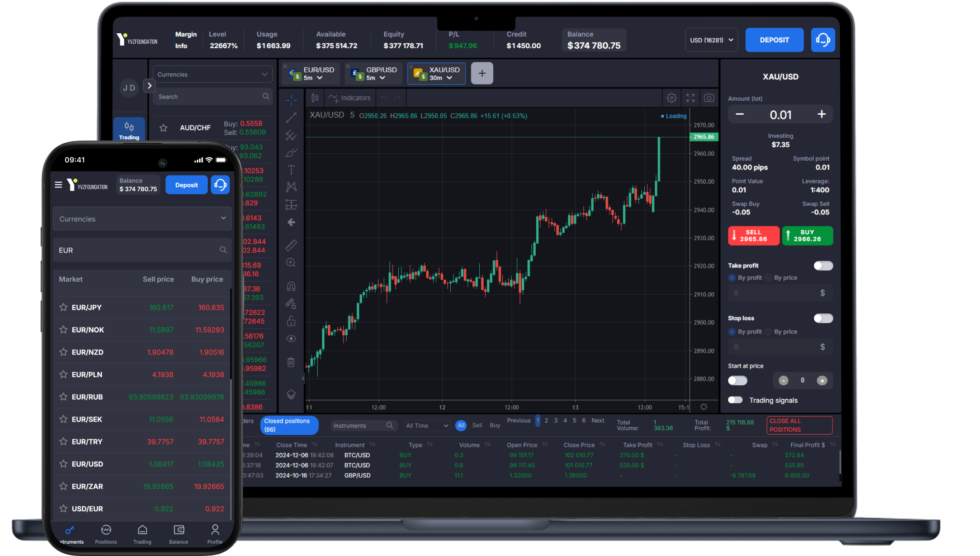Favorite AUD/CHF with the star icon
Viewport: 980px width, 556px height.
click(163, 128)
